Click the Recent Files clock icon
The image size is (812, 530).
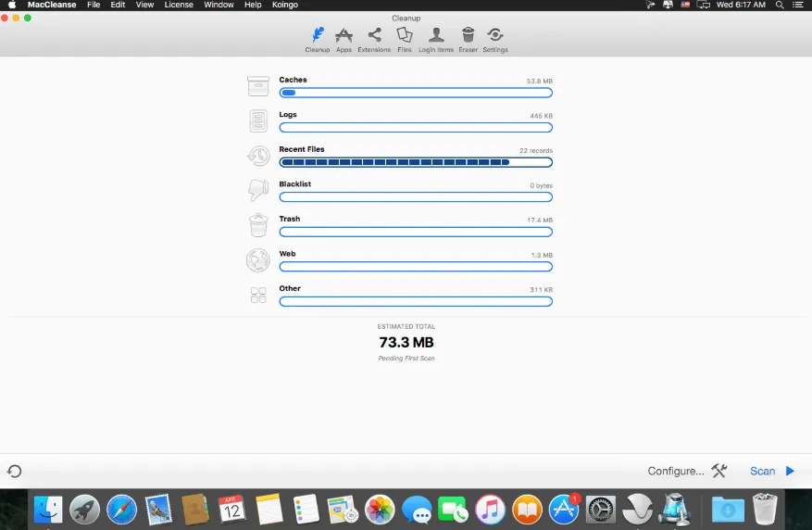[258, 156]
